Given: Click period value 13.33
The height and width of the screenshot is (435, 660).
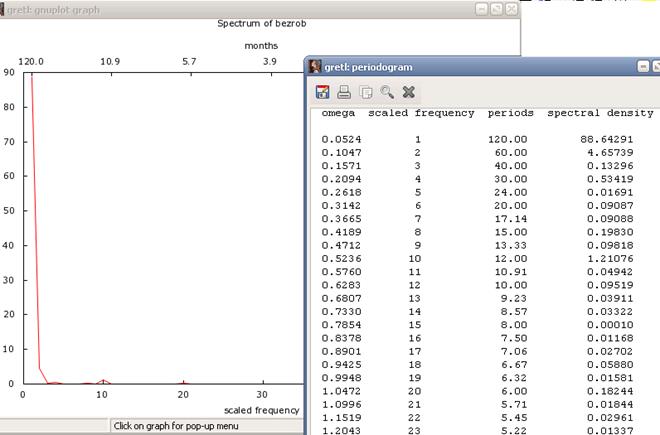Looking at the screenshot, I should click(511, 246).
